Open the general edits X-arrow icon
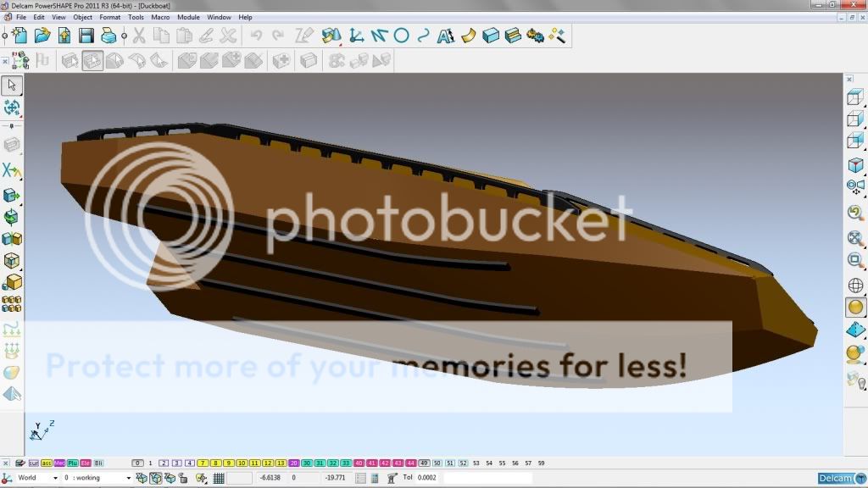Image resolution: width=868 pixels, height=488 pixels. point(12,170)
